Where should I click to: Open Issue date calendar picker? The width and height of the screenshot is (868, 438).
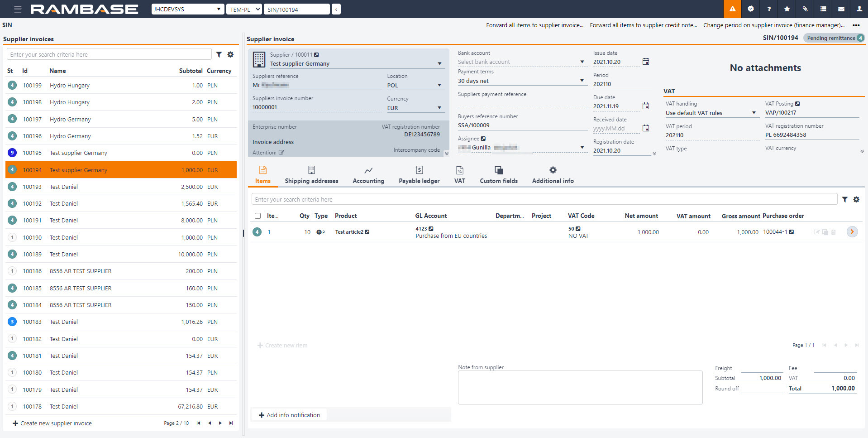(646, 62)
